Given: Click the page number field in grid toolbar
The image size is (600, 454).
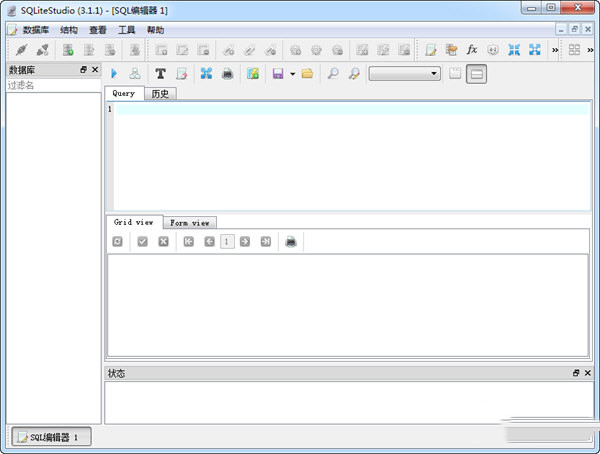Looking at the screenshot, I should (227, 242).
